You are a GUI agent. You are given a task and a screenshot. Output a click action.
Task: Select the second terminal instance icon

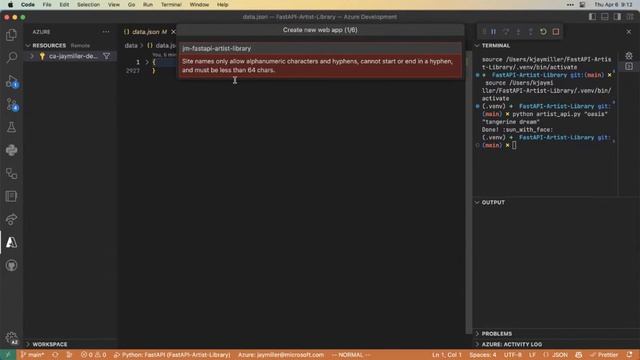629,66
